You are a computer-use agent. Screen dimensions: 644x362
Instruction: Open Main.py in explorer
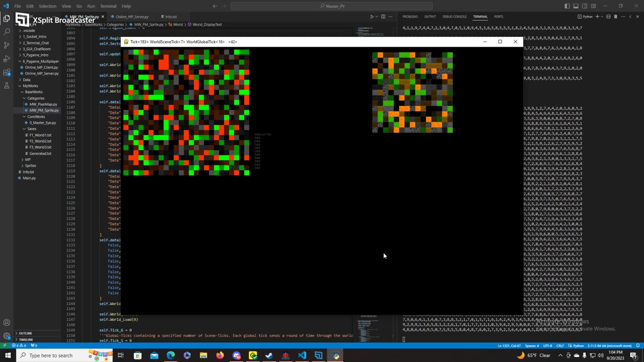[x=29, y=178]
